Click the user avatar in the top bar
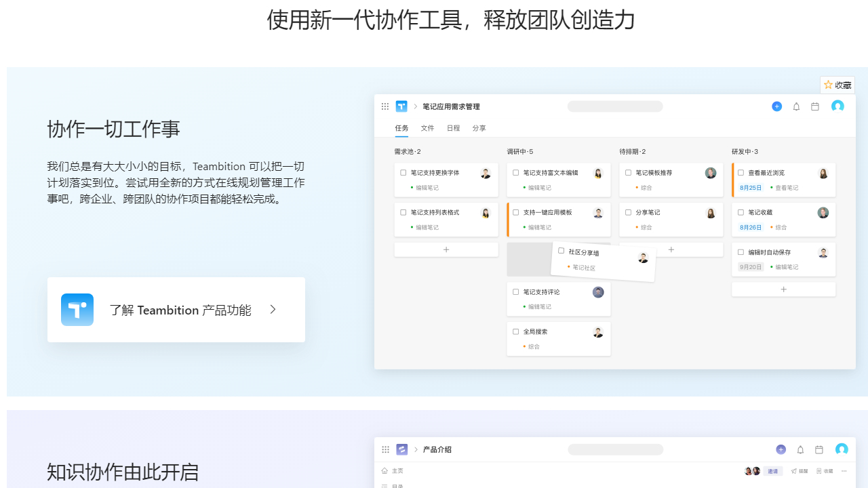Screen dimensions: 868x488 coord(837,106)
